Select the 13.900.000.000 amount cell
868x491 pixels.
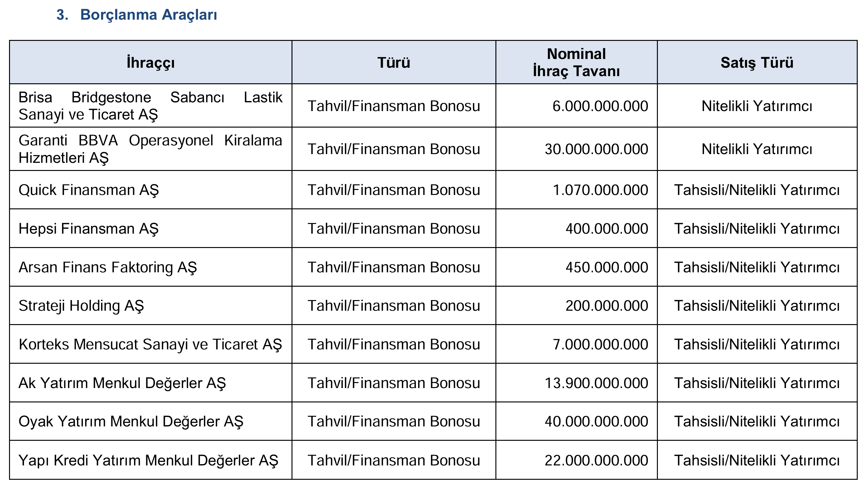pos(576,383)
